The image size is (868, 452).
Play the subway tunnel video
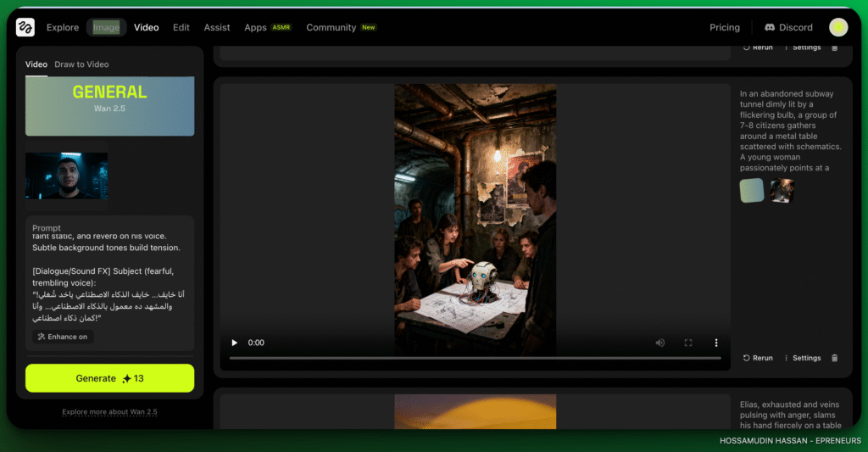(235, 343)
